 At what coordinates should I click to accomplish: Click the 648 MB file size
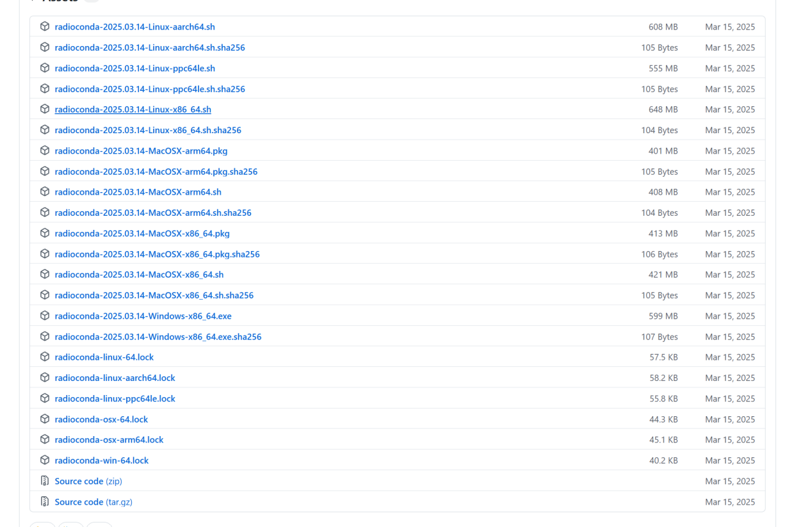[x=663, y=109]
